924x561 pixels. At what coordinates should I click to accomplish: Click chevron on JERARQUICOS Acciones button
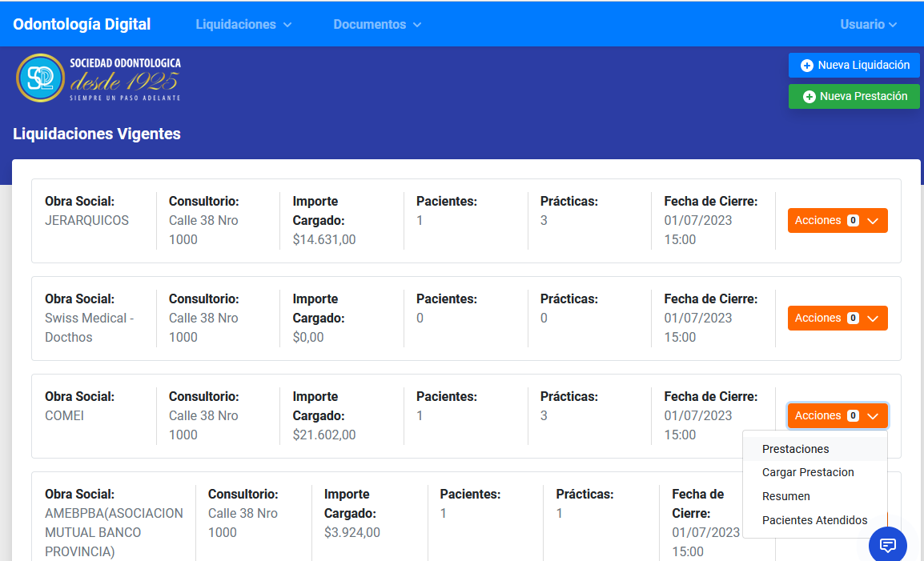(873, 221)
